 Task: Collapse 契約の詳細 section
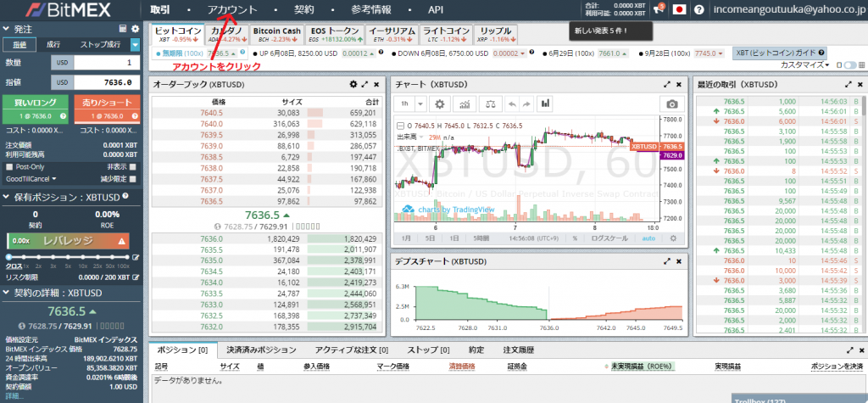coord(6,293)
